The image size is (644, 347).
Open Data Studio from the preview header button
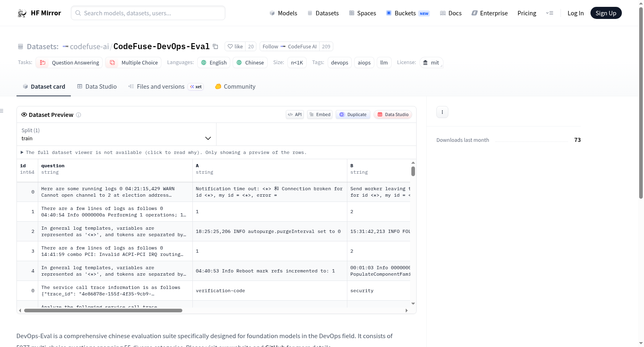pyautogui.click(x=393, y=114)
